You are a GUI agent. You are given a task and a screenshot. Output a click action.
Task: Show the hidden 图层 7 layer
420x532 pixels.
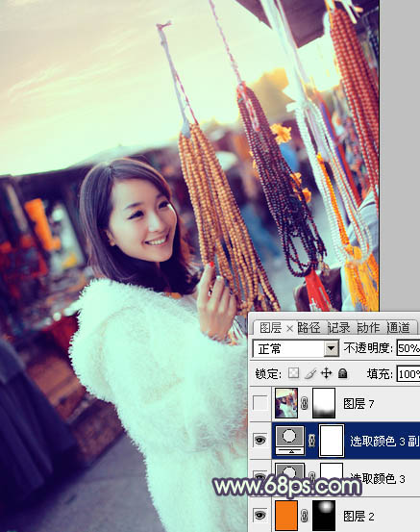pos(260,403)
